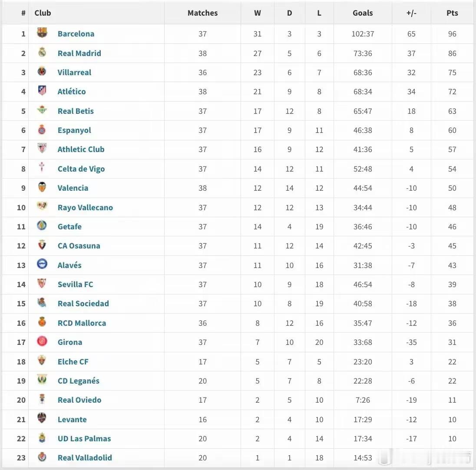Sort by the Goals column header

pos(363,13)
